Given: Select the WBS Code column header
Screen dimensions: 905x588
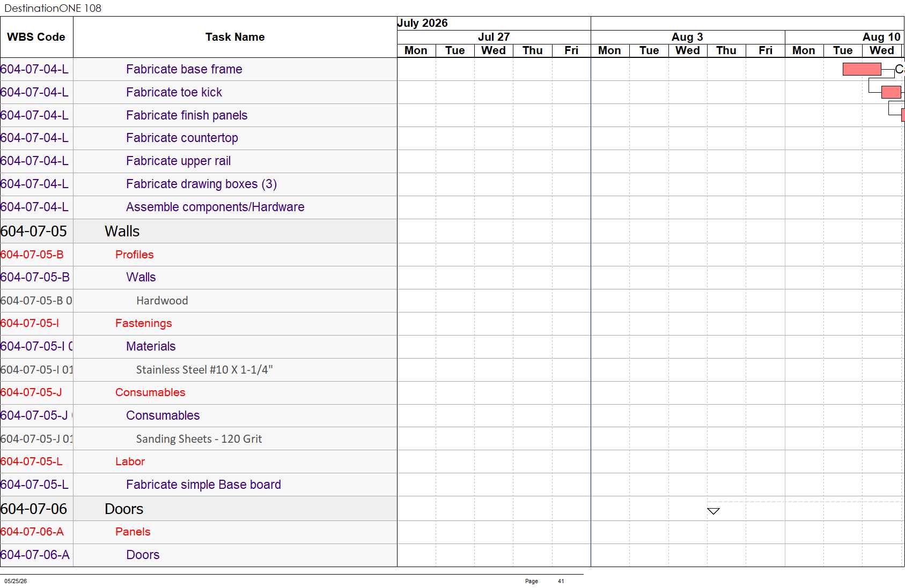Looking at the screenshot, I should click(x=36, y=37).
